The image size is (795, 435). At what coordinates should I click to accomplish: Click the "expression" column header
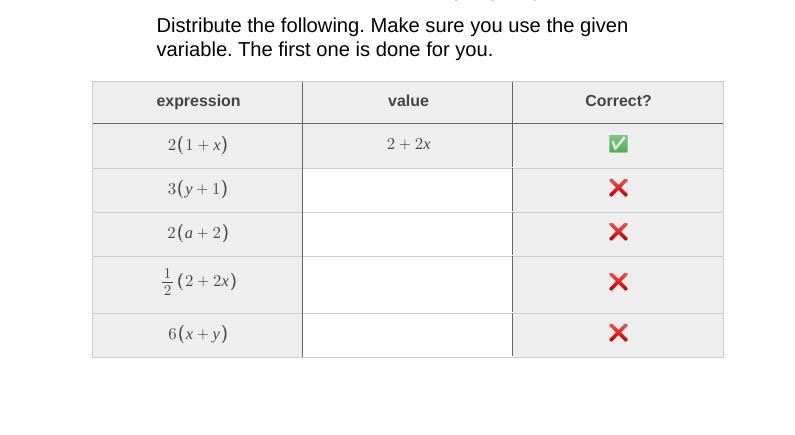(198, 101)
